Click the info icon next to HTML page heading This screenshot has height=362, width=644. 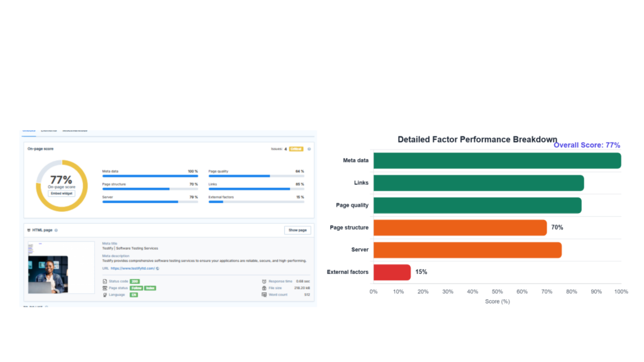[55, 229]
